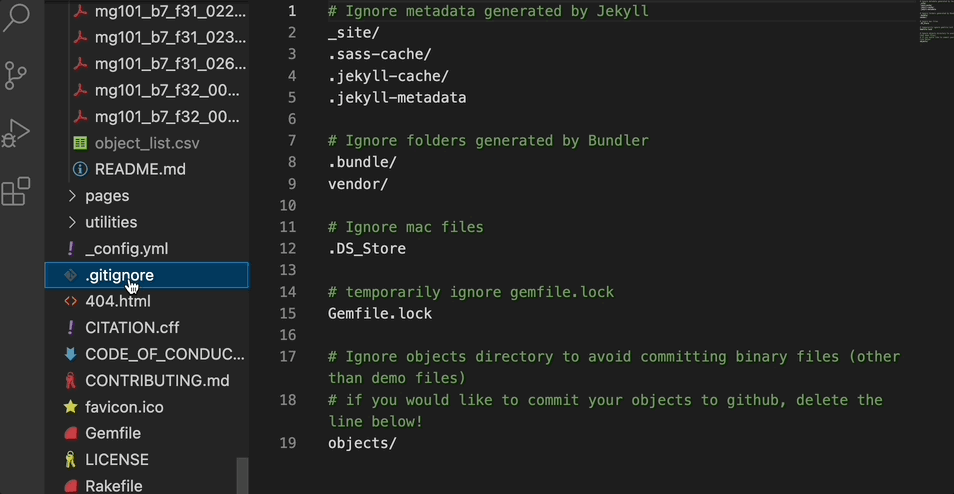Click the key icon beside LICENSE

[71, 459]
